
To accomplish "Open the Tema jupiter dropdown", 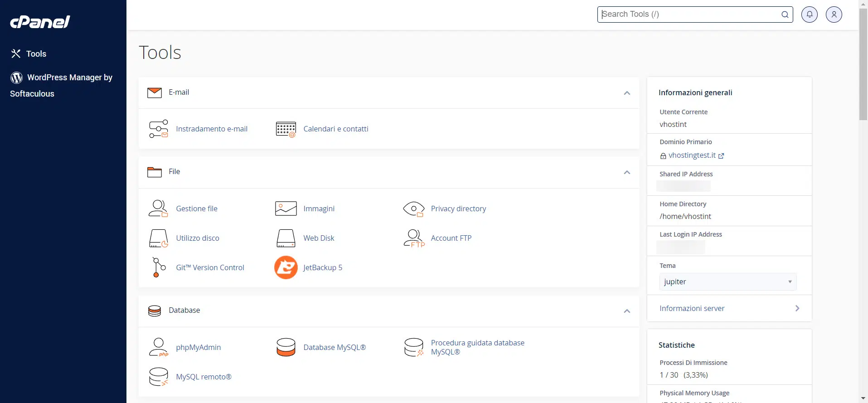I will [x=728, y=282].
